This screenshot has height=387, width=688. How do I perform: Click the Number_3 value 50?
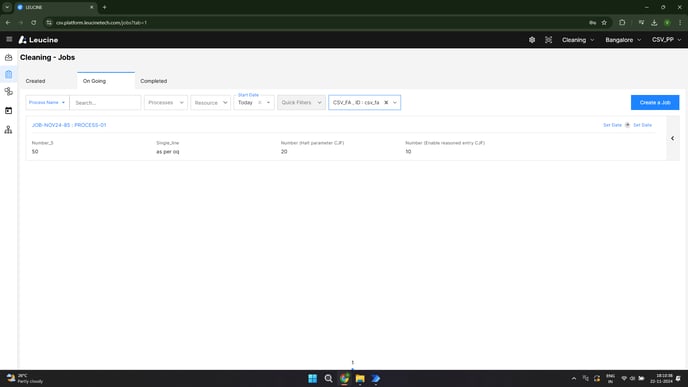click(35, 152)
